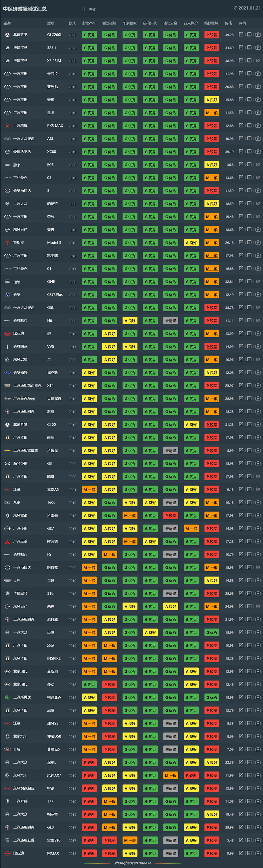
Task: Open external details for CS75Plus
Action: [241, 294]
